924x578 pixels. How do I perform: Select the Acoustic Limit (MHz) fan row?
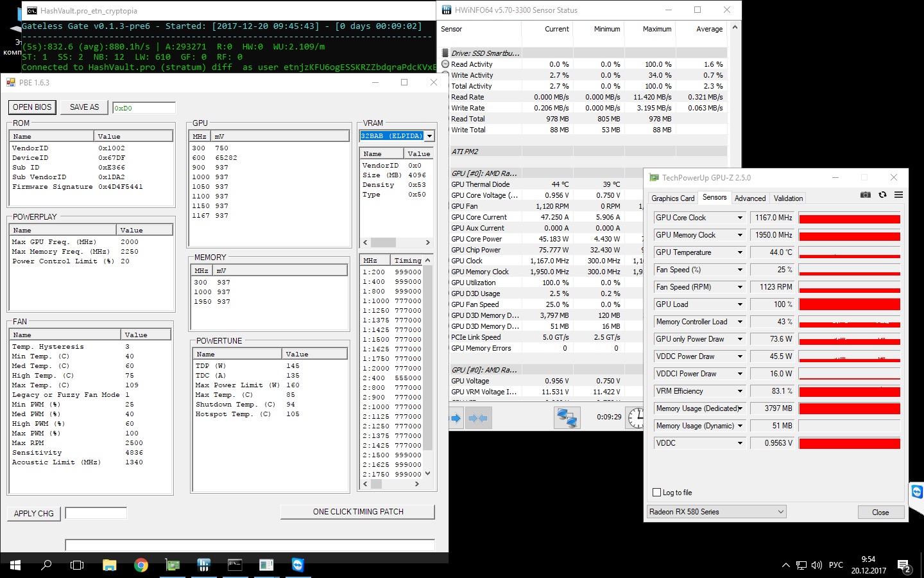tap(91, 462)
